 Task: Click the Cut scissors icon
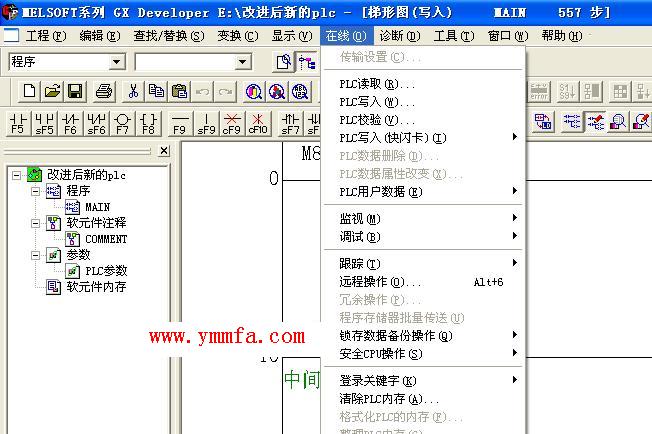(133, 91)
